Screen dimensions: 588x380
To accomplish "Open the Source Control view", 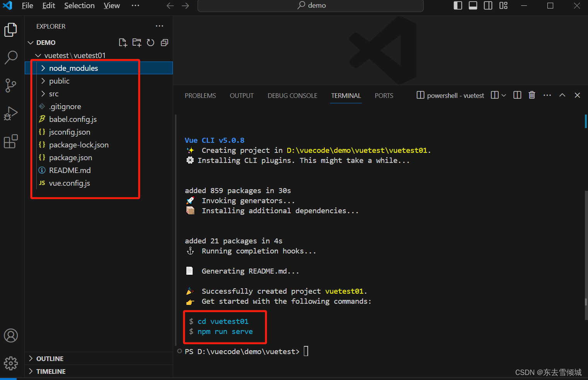I will tap(11, 86).
